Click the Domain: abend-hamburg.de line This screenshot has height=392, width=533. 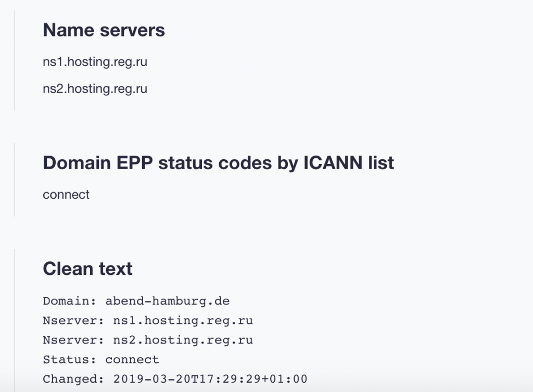coord(136,301)
